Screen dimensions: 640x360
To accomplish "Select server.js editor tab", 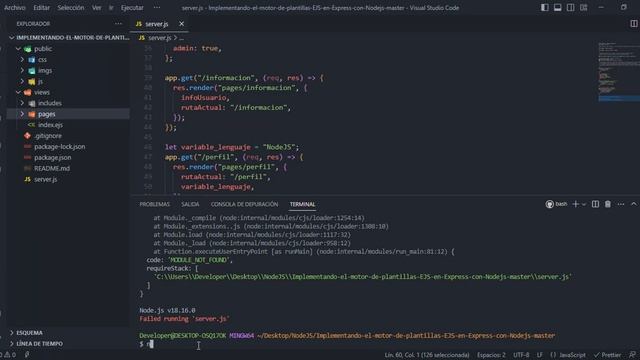I will tap(157, 24).
